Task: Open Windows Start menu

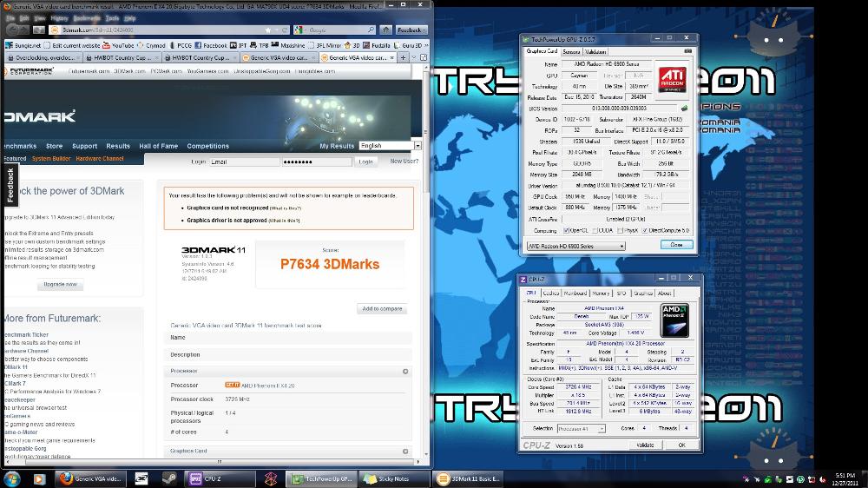Action: click(x=11, y=478)
